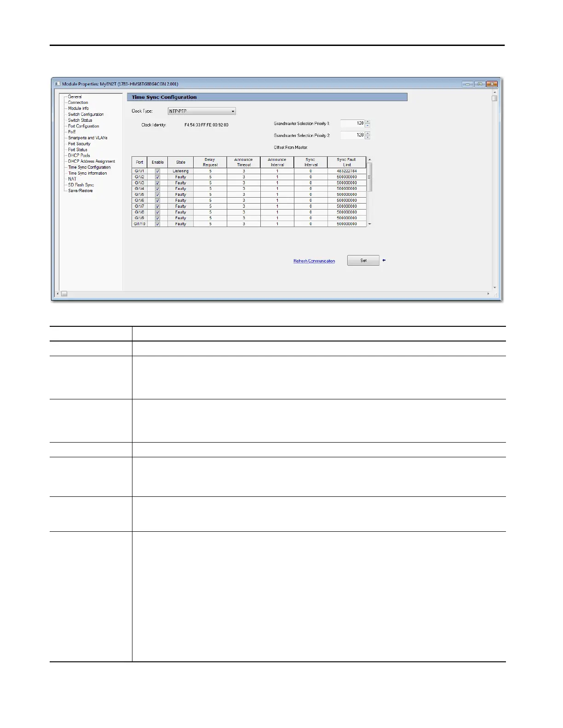Click the Sync Fault Limit column header
The width and height of the screenshot is (563, 728).
coord(347,162)
